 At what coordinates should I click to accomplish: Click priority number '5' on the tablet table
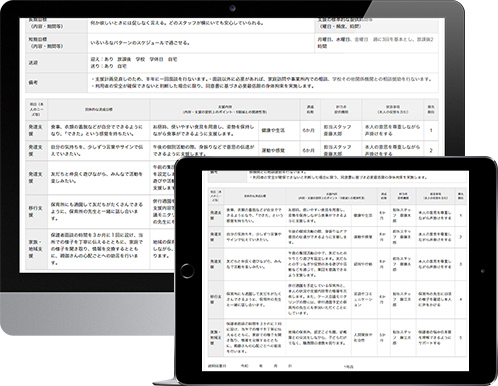[461, 338]
